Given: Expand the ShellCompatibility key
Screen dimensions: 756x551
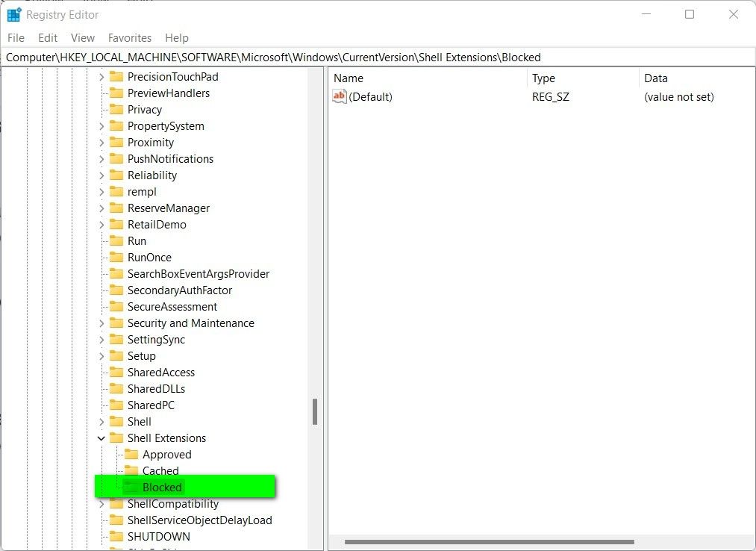Looking at the screenshot, I should point(101,504).
